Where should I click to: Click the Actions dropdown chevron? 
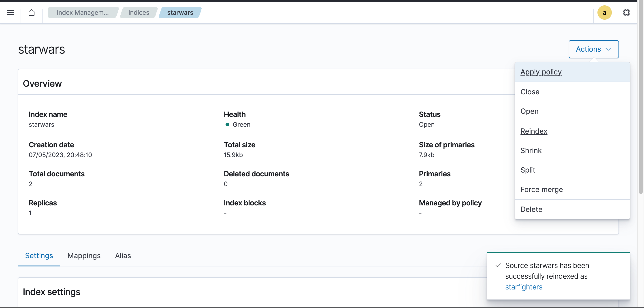tap(608, 49)
